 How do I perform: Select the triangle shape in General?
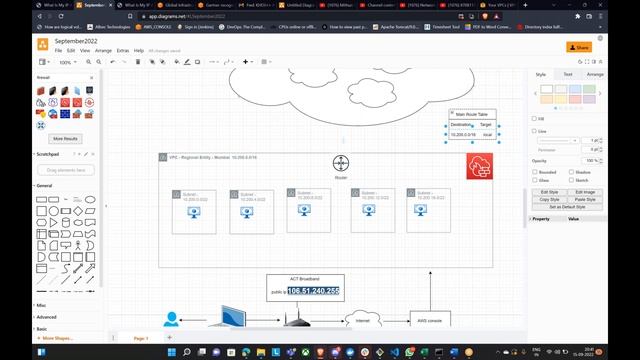(x=53, y=222)
